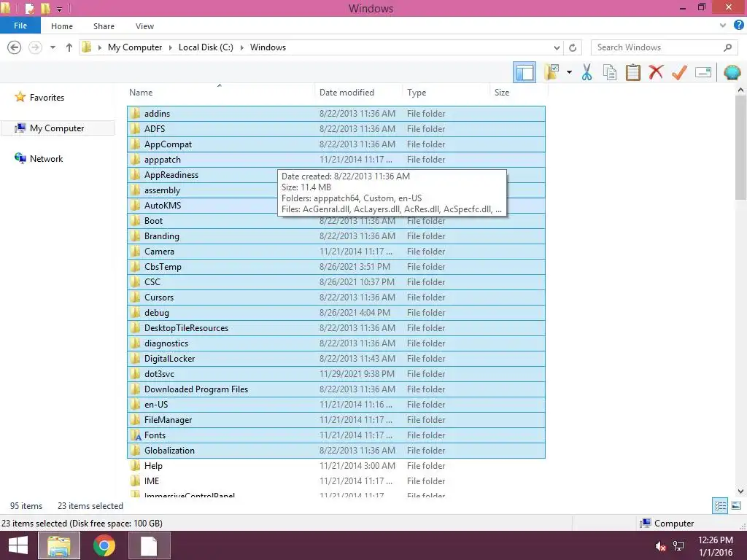Copy selected items using toolbar icon

point(610,72)
